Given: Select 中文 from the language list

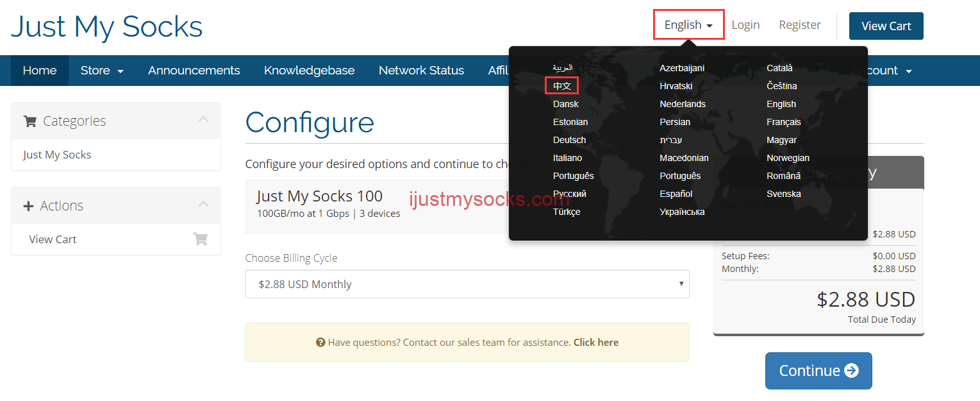Looking at the screenshot, I should pyautogui.click(x=562, y=86).
